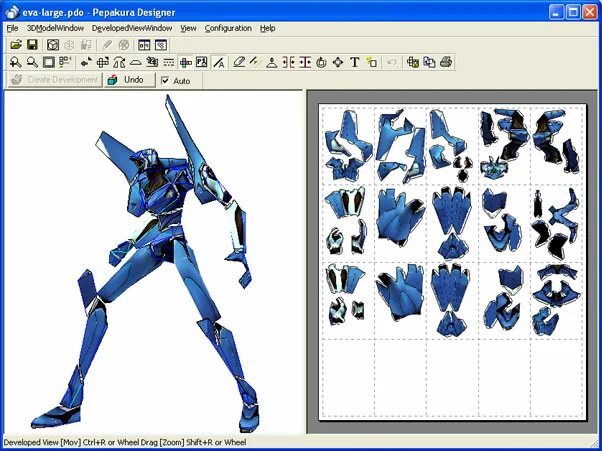602x451 pixels.
Task: Save the file with the floppy disk icon
Action: click(32, 45)
